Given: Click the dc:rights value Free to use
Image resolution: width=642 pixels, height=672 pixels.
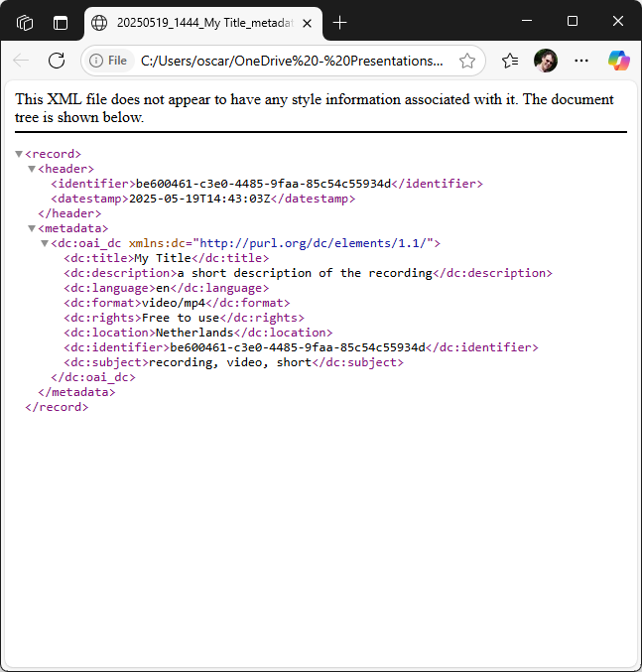Looking at the screenshot, I should (181, 318).
